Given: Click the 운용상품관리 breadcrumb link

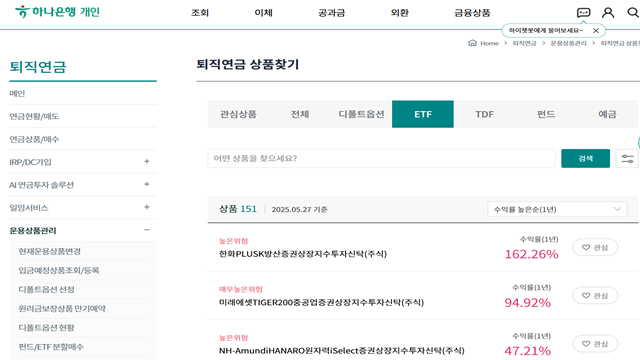Looking at the screenshot, I should (x=569, y=43).
